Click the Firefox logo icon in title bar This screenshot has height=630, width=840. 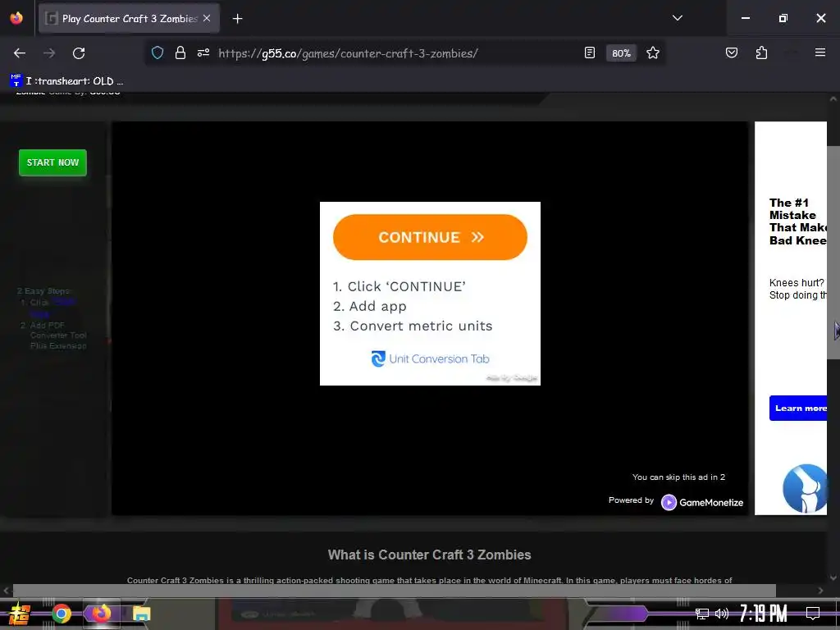click(16, 18)
